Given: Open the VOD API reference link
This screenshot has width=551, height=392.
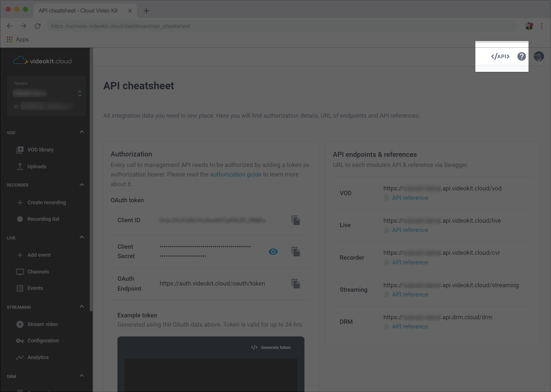Looking at the screenshot, I should point(406,198).
